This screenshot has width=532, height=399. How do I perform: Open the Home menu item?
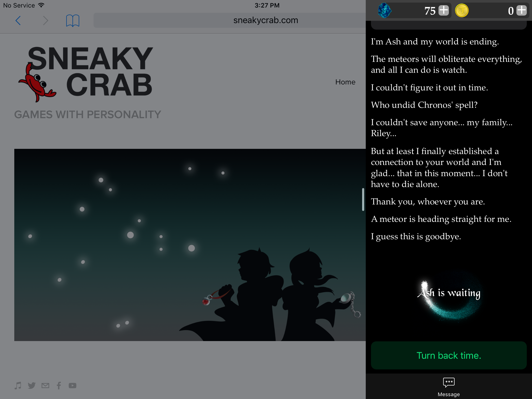345,82
